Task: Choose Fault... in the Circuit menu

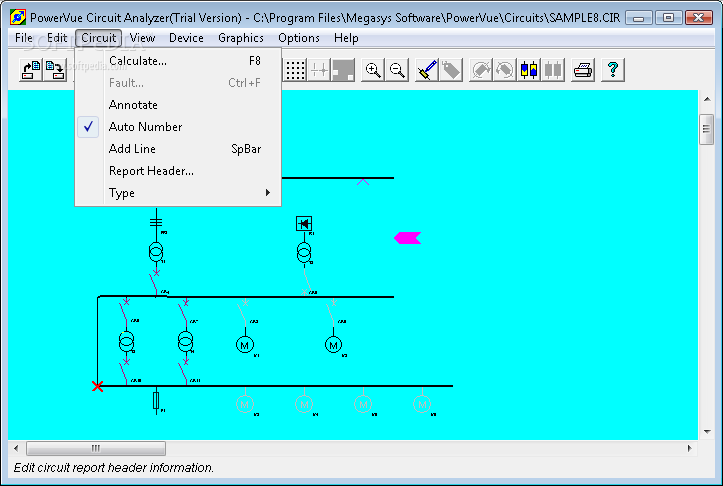Action: 178,83
